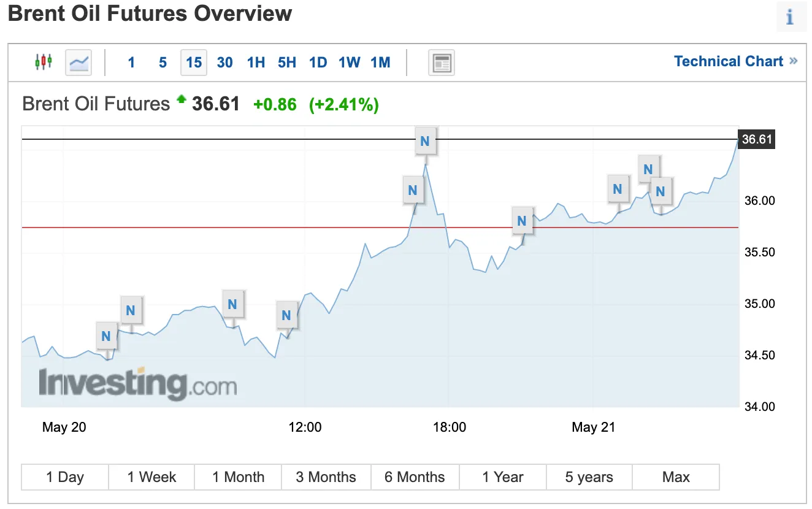The image size is (812, 509).
Task: Switch to candlestick chart view
Action: tap(44, 62)
